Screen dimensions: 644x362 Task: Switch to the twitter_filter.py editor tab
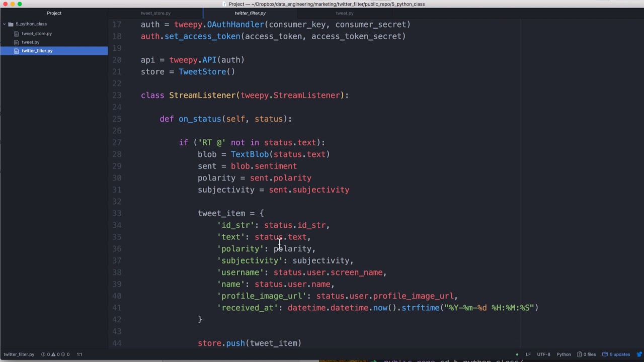point(250,13)
